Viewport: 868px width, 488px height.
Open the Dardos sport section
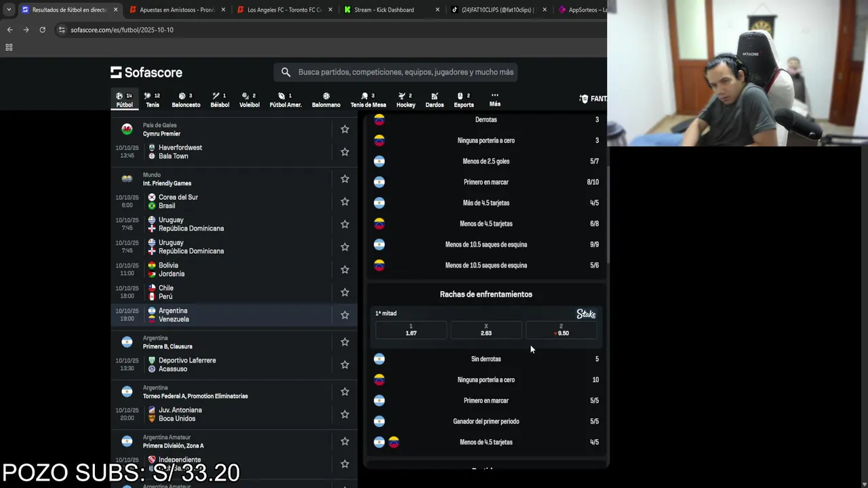click(x=435, y=100)
